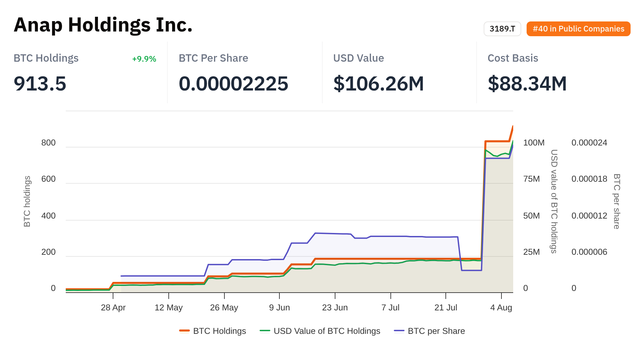Image resolution: width=644 pixels, height=362 pixels.
Task: Click the purple BTC per Share swatch
Action: [399, 331]
